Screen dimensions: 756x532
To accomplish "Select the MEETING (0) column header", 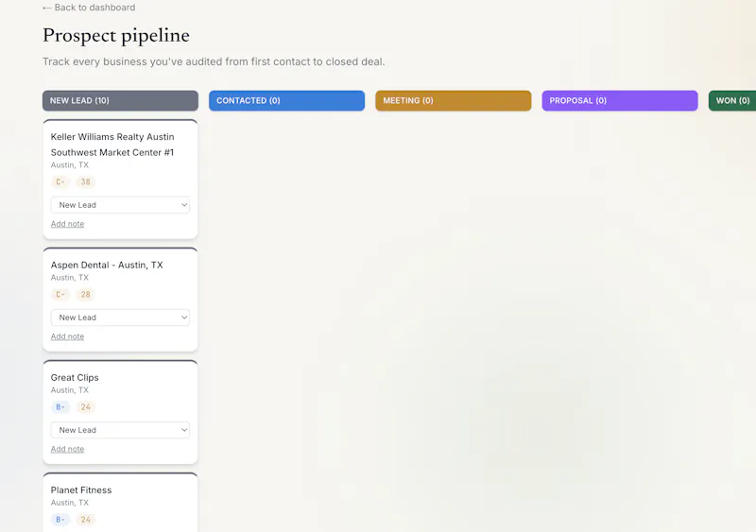I will [x=454, y=100].
